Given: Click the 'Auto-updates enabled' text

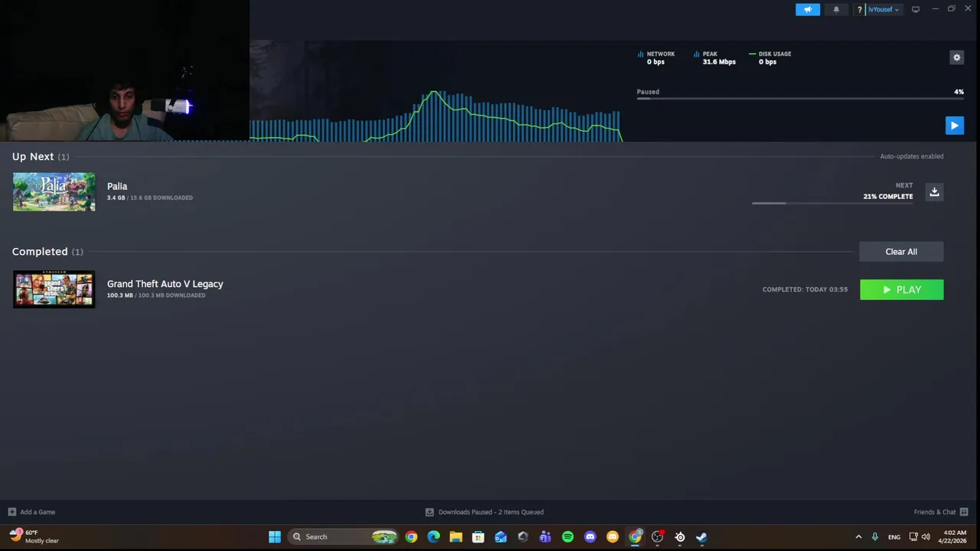Looking at the screenshot, I should (911, 156).
